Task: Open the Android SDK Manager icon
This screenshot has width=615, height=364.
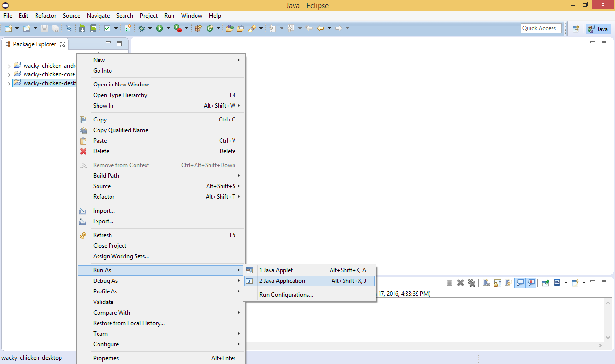Action: [x=82, y=29]
